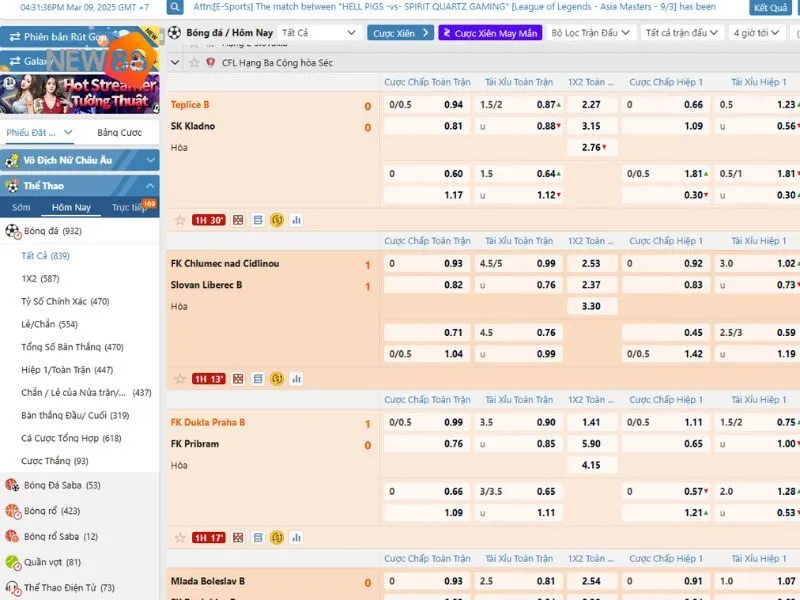
Task: Click the Bóng Đá Saba sidebar icon
Action: (12, 485)
